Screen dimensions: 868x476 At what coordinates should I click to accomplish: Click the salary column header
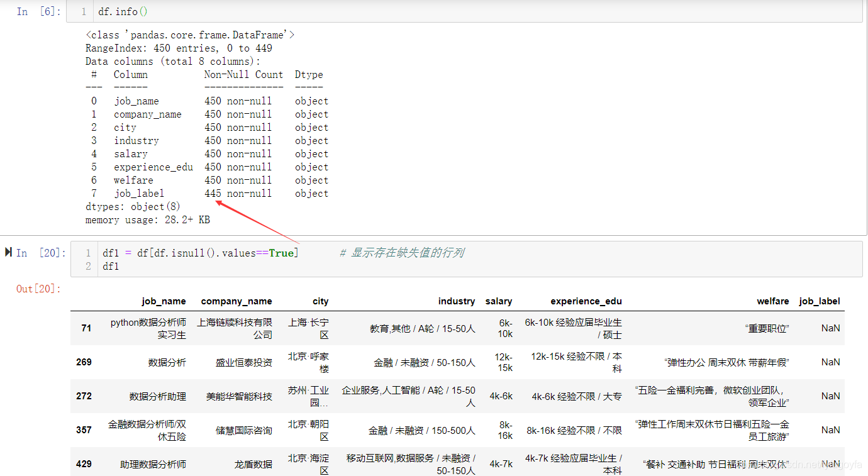[499, 301]
